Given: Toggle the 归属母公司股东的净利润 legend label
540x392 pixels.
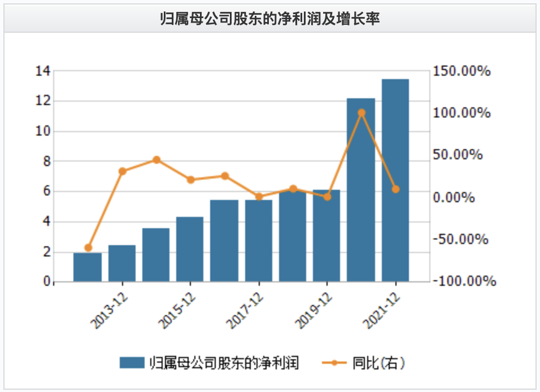Looking at the screenshot, I should [224, 363].
